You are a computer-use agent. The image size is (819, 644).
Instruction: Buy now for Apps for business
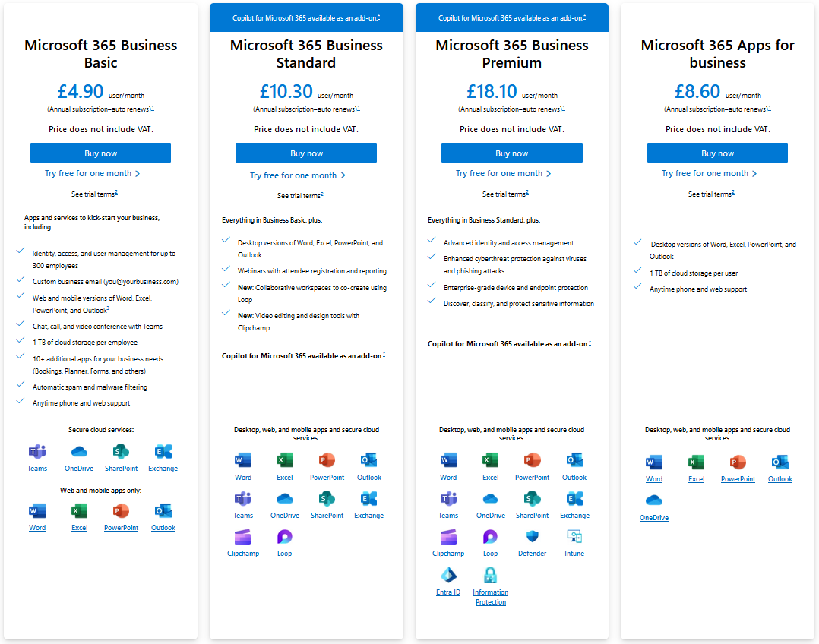point(717,153)
